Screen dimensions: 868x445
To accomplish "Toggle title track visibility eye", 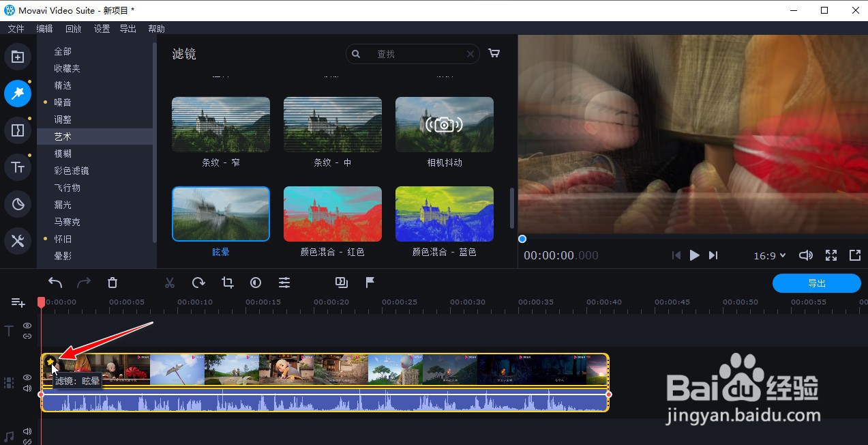I will click(x=27, y=326).
